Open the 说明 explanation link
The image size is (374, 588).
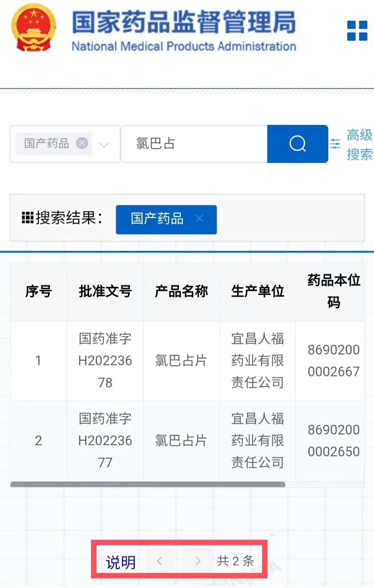121,562
